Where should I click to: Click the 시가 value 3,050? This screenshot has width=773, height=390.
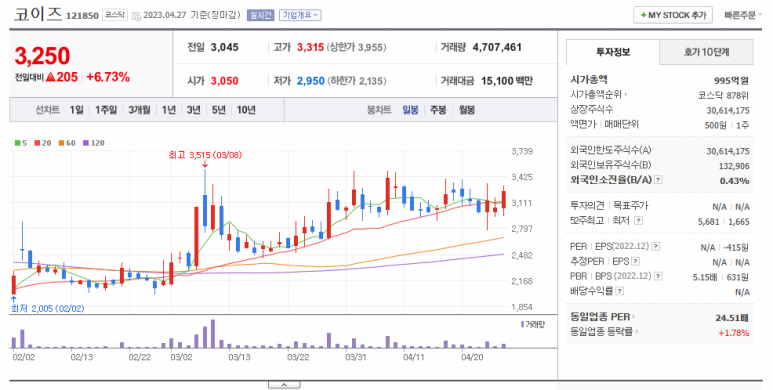point(224,81)
